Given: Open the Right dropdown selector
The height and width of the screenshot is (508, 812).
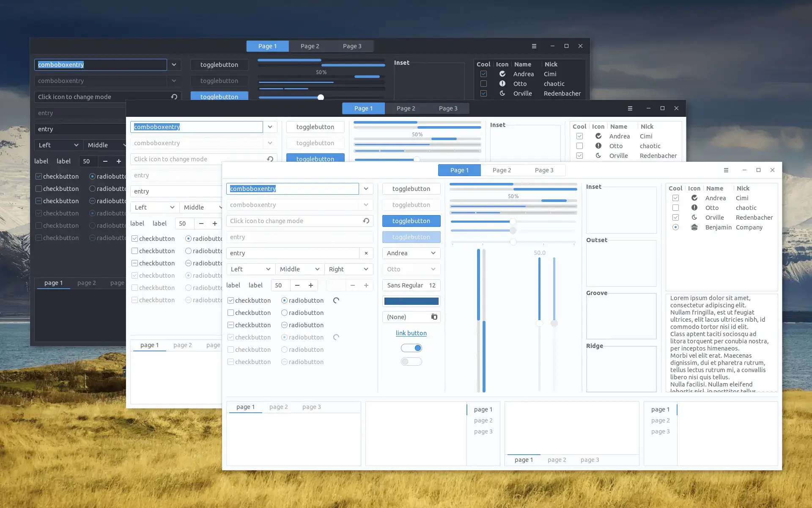Looking at the screenshot, I should coord(348,269).
